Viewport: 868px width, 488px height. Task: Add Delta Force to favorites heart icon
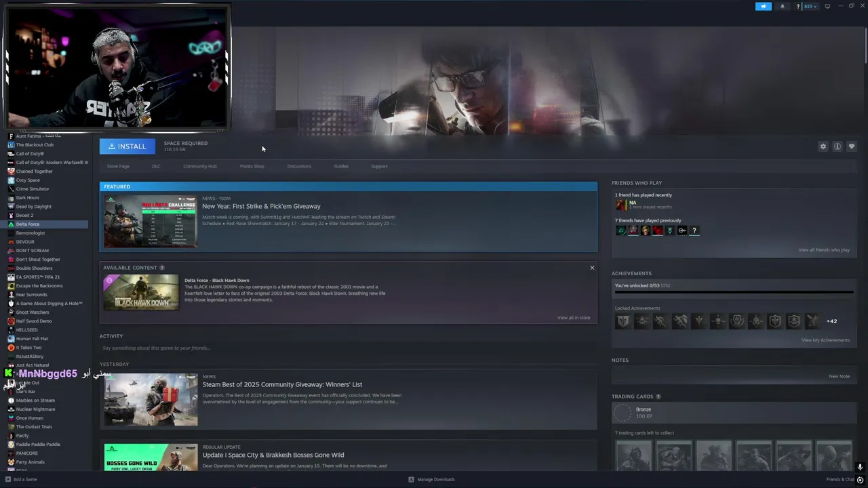click(x=852, y=146)
